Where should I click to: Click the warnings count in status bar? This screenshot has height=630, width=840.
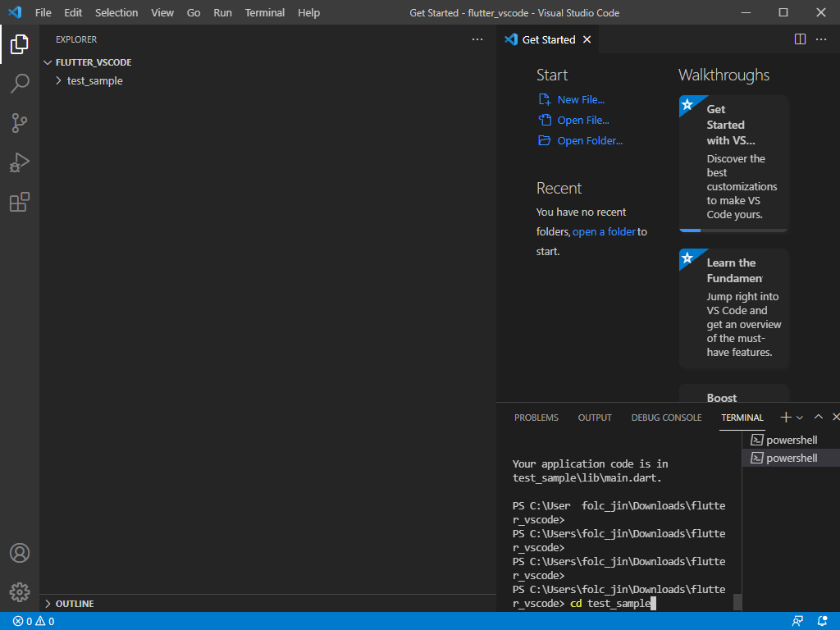[x=45, y=622]
